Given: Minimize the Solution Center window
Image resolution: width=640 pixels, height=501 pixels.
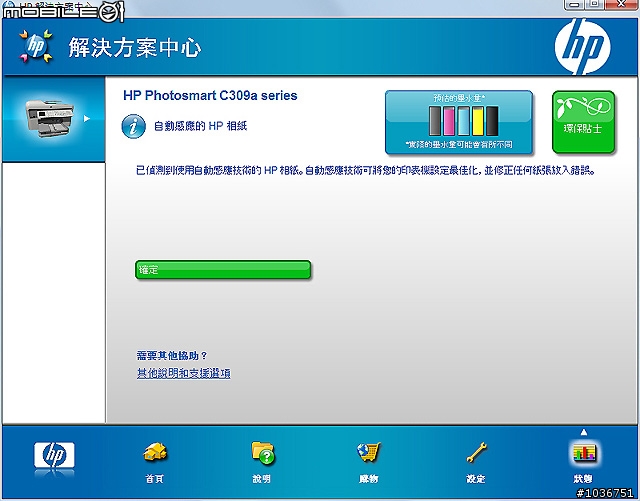Looking at the screenshot, I should pos(574,4).
